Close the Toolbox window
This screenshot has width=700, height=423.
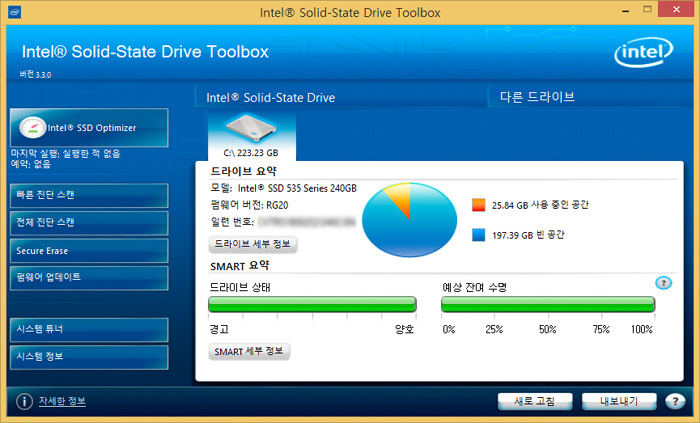pyautogui.click(x=676, y=9)
